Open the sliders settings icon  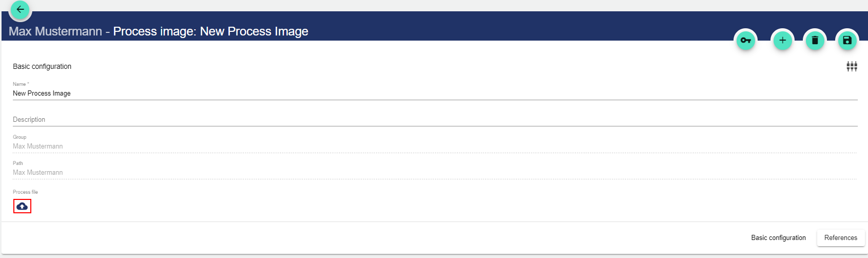click(852, 66)
